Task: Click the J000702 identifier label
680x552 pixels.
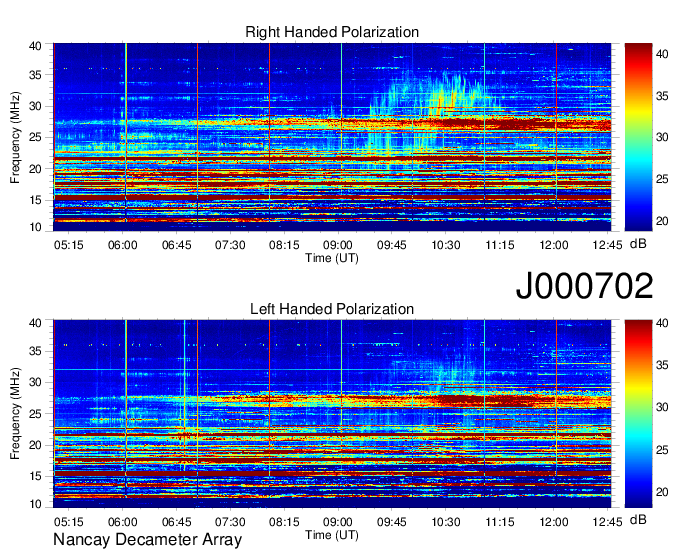Action: point(584,286)
